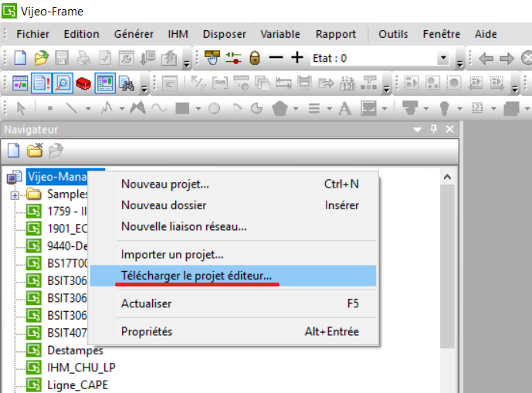Image resolution: width=532 pixels, height=393 pixels.
Task: Open the Variable menu
Action: click(x=280, y=34)
